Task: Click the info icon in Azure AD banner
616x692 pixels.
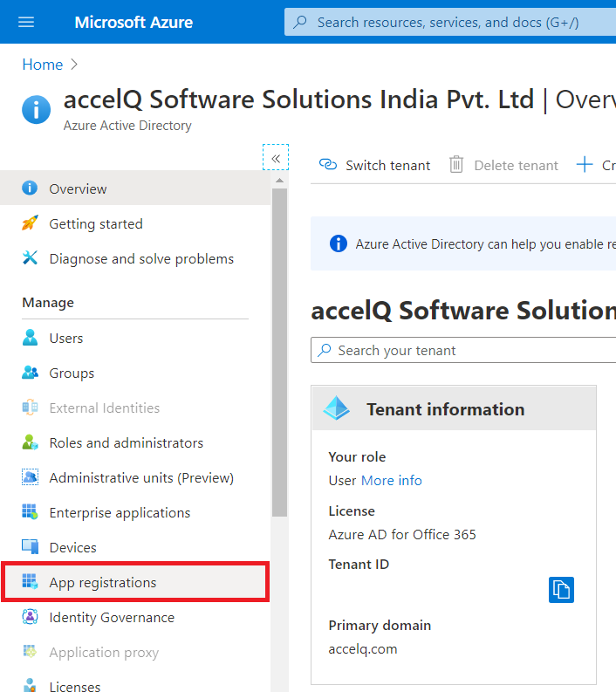Action: (339, 243)
